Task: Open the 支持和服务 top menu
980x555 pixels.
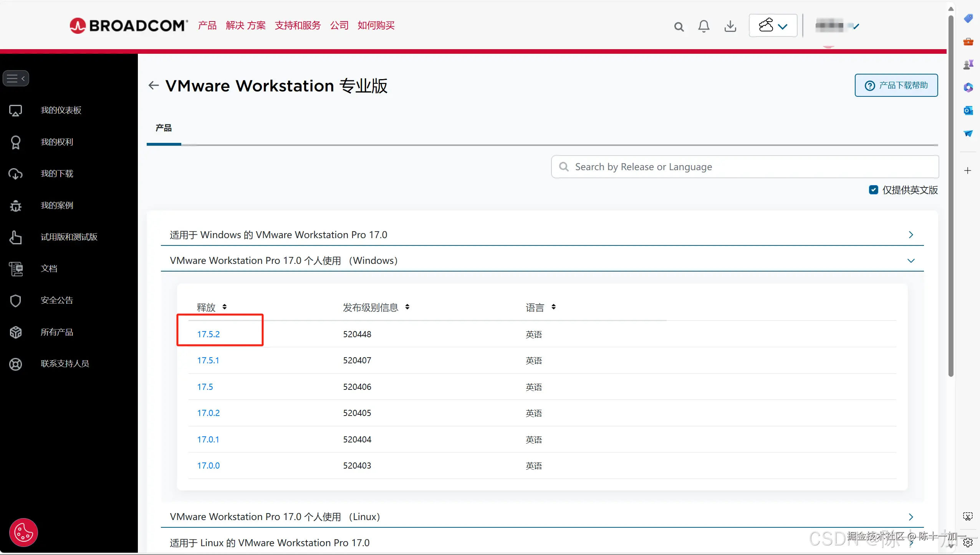Action: (x=298, y=25)
